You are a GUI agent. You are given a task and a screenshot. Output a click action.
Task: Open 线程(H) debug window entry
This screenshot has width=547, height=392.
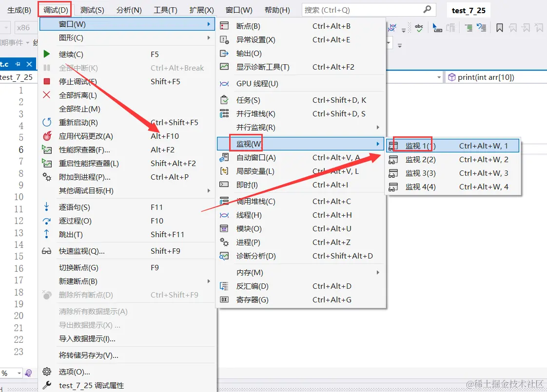click(x=300, y=215)
